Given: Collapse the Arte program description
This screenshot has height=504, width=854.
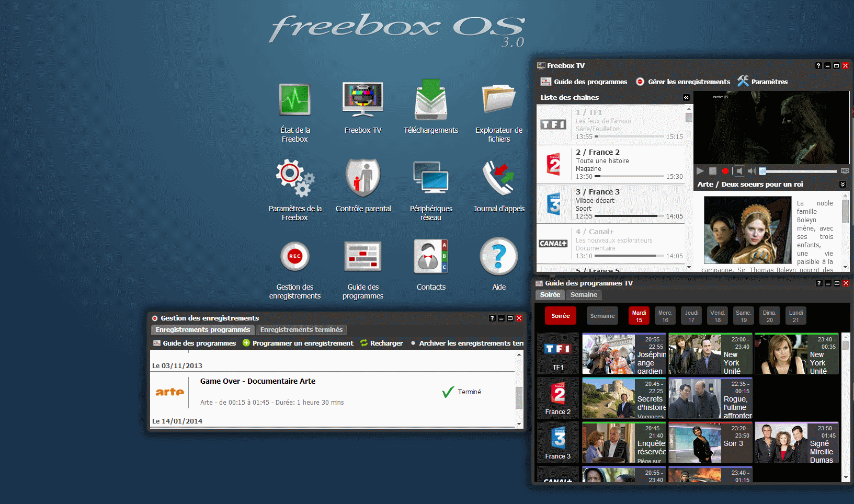Looking at the screenshot, I should tap(842, 185).
